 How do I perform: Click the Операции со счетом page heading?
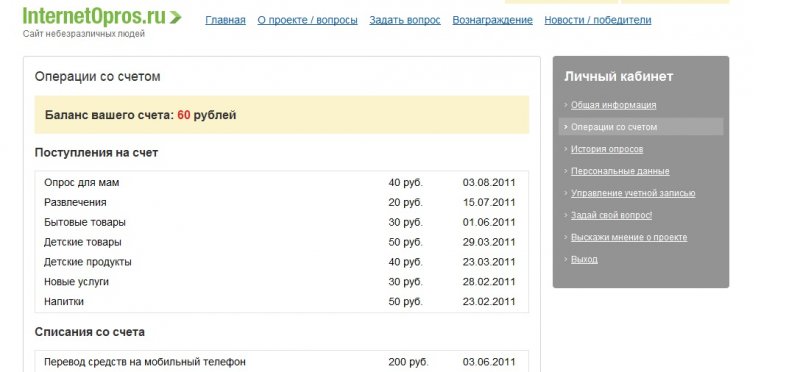[97, 77]
